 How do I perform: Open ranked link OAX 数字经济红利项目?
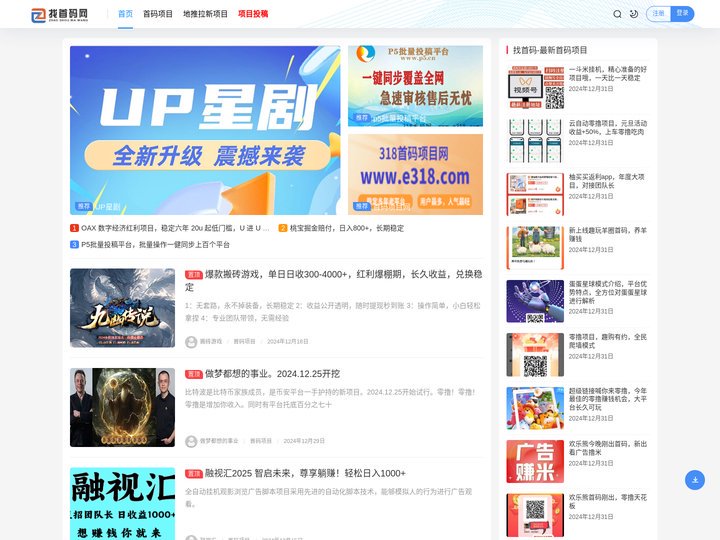point(175,228)
